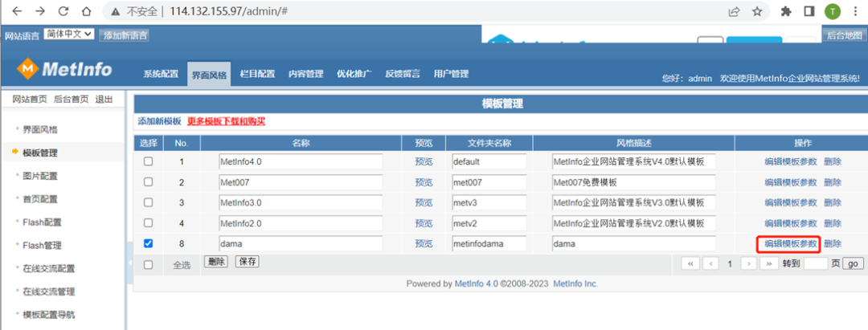868x330 pixels.
Task: Click the browser address bar URL
Action: click(x=228, y=11)
